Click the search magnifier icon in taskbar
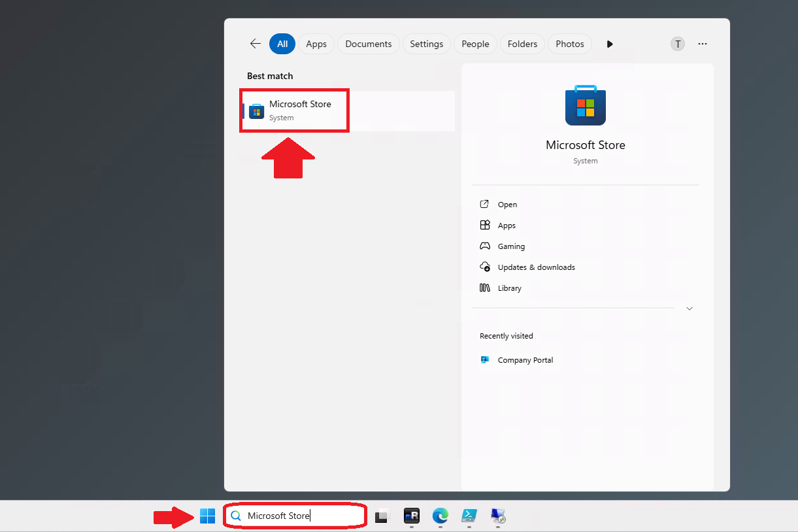 pyautogui.click(x=236, y=516)
